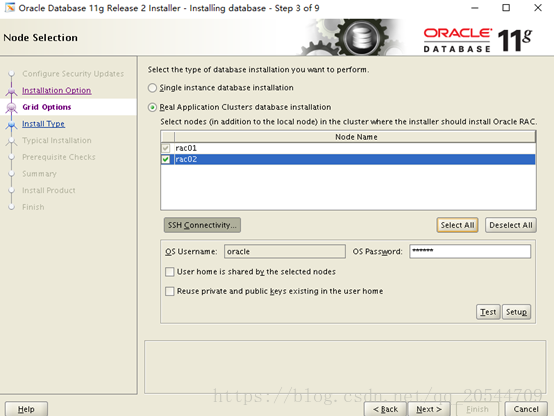Enable Reuse private and public keys
The height and width of the screenshot is (416, 554).
[170, 291]
